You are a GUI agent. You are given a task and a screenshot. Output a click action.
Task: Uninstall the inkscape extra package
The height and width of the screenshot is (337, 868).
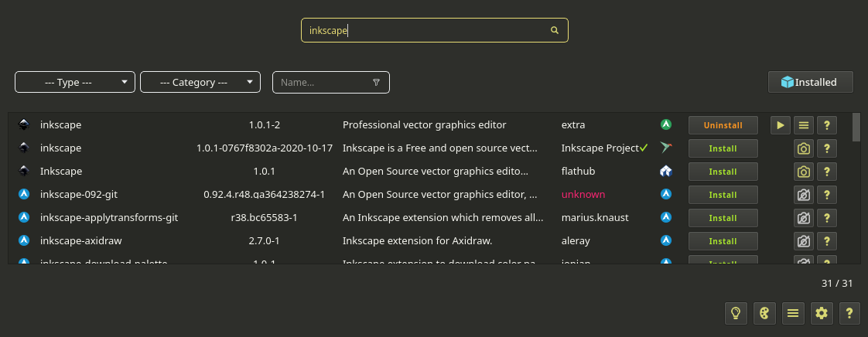(723, 125)
